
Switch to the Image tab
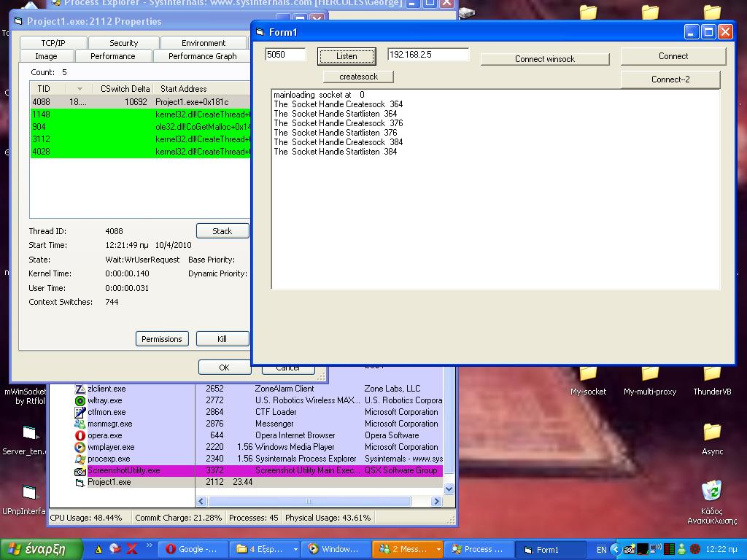click(x=46, y=56)
